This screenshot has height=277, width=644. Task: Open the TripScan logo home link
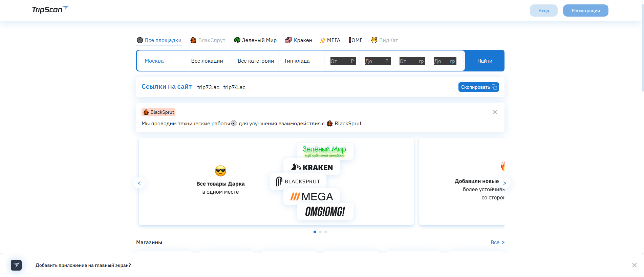click(x=50, y=9)
